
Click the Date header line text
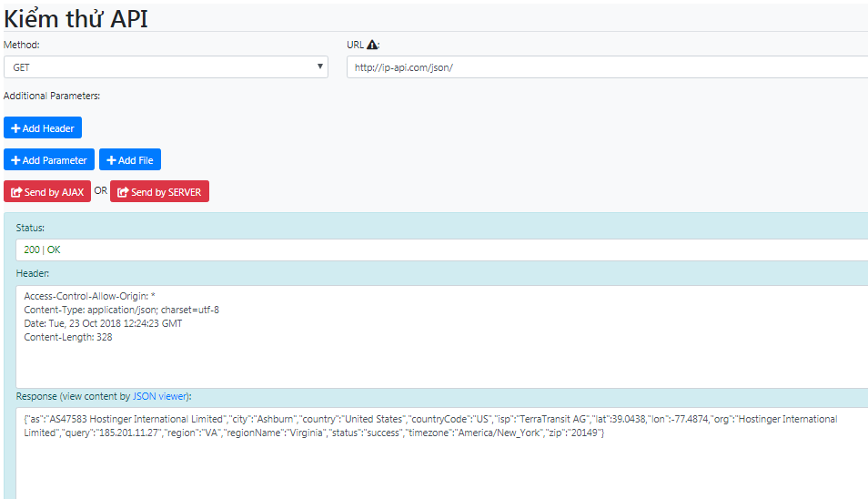103,323
